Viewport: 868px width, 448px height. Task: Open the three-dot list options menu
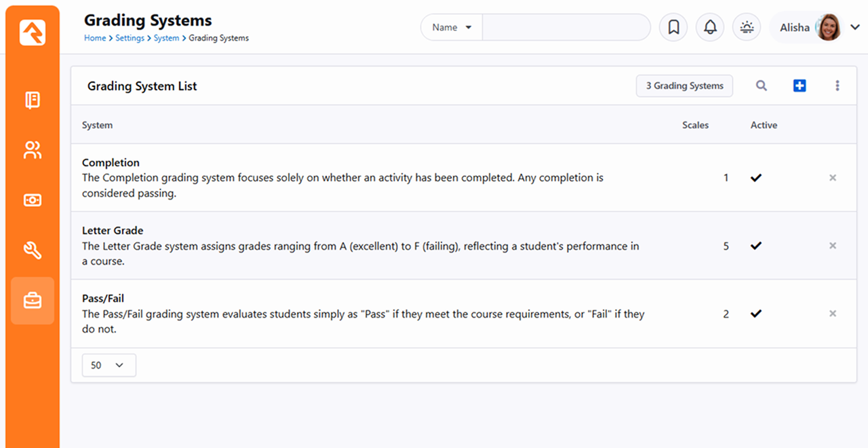coord(837,86)
